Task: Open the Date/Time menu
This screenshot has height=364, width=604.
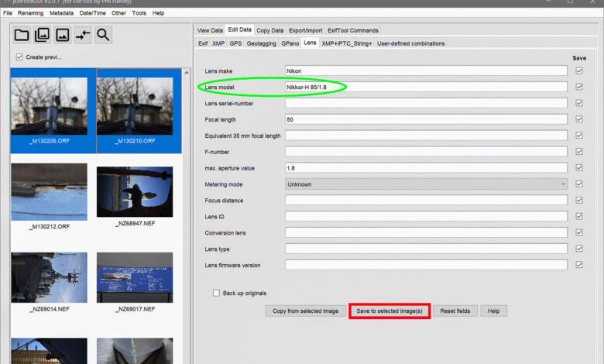Action: click(93, 13)
